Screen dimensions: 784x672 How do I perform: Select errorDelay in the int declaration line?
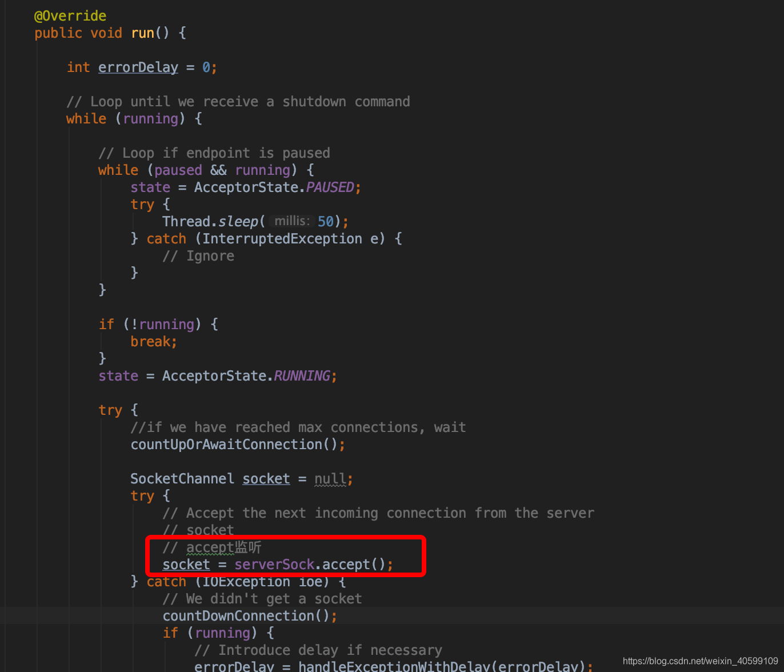pyautogui.click(x=138, y=67)
